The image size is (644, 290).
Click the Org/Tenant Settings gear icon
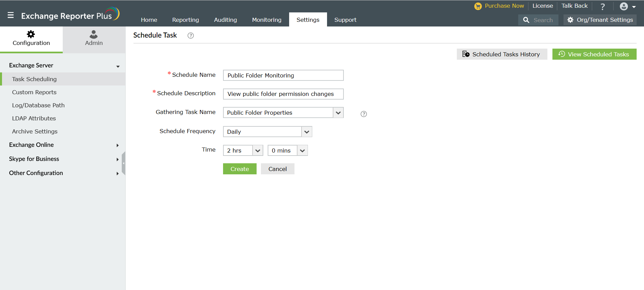coord(570,20)
